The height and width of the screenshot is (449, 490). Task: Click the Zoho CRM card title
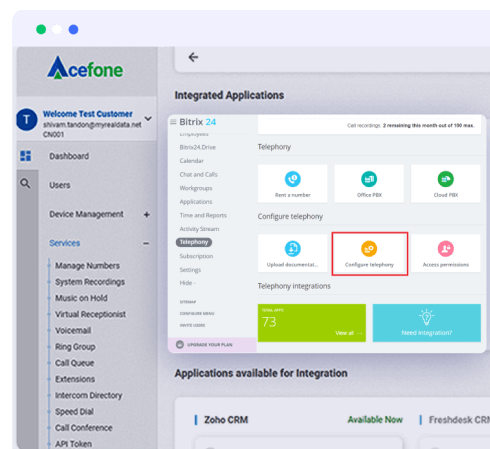point(226,420)
